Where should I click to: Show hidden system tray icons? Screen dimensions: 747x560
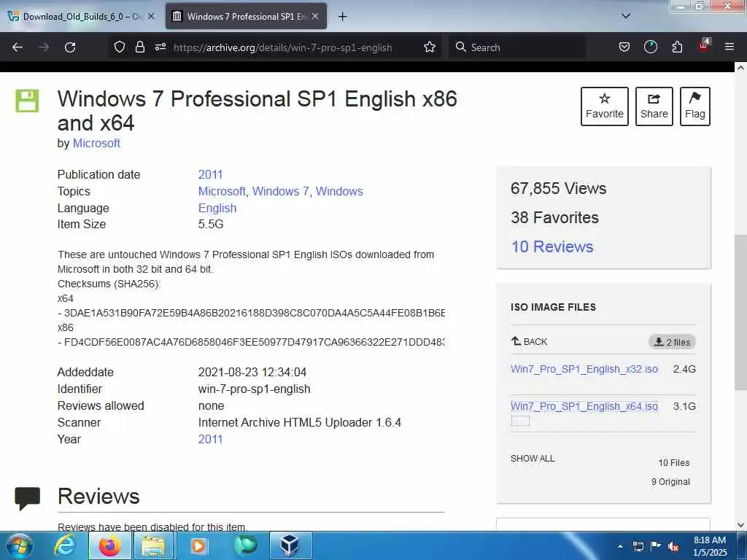click(x=620, y=546)
